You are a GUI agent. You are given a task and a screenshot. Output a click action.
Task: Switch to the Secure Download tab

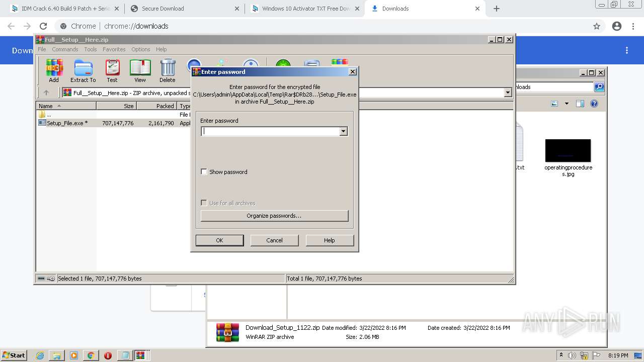pos(184,9)
